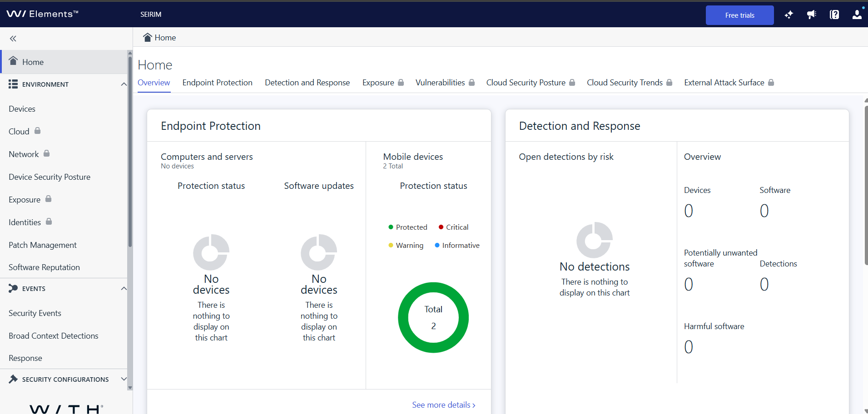868x414 pixels.
Task: Click the Home icon in the sidebar
Action: 13,61
